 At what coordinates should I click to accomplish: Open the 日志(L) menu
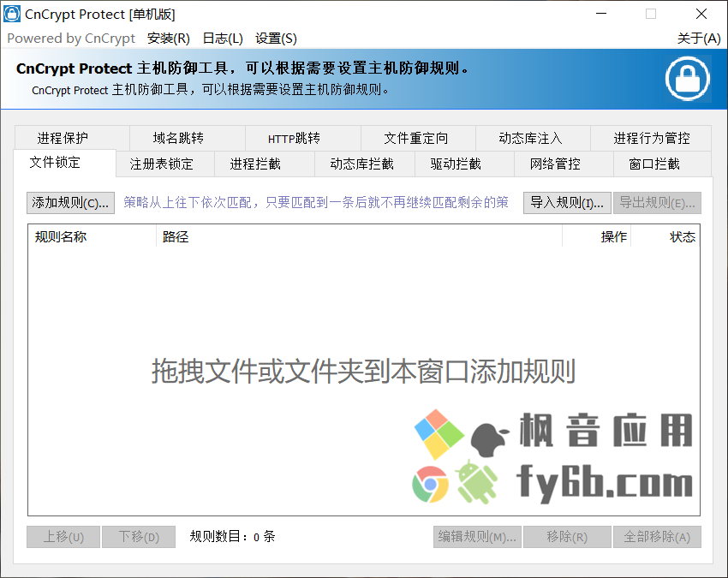tap(223, 38)
